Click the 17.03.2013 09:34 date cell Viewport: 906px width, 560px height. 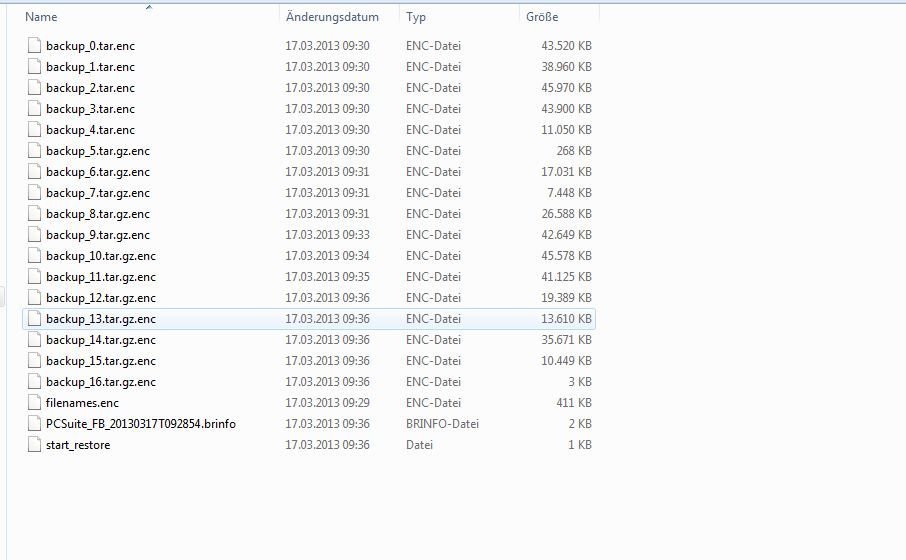[x=327, y=256]
